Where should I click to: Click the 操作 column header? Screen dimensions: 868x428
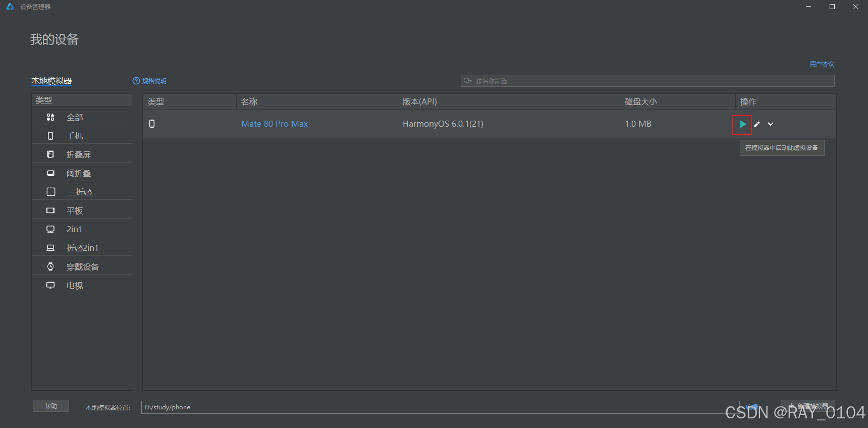click(x=785, y=101)
